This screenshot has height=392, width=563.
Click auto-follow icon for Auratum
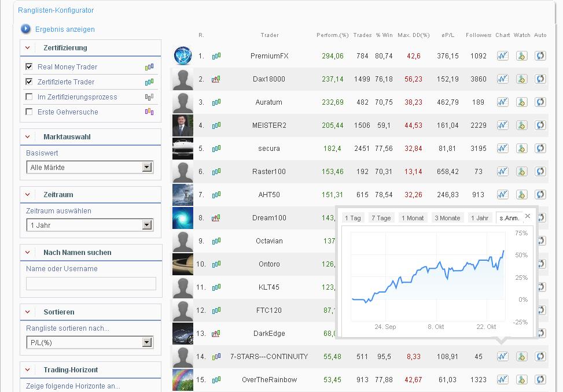pos(540,102)
